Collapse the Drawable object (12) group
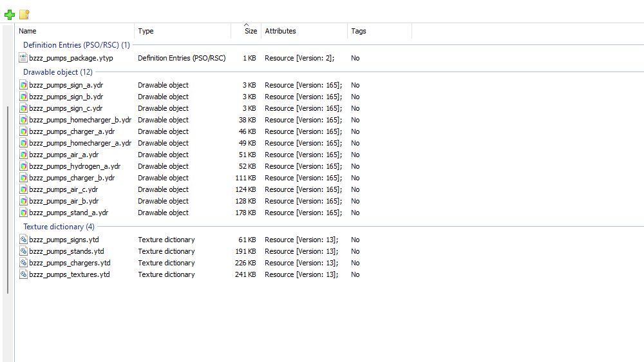The width and height of the screenshot is (644, 362). (58, 72)
